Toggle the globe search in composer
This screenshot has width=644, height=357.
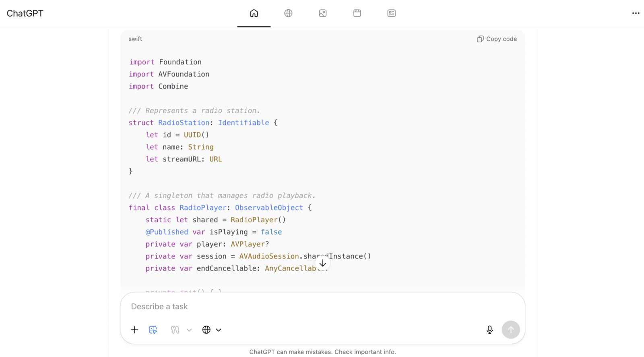click(x=206, y=330)
